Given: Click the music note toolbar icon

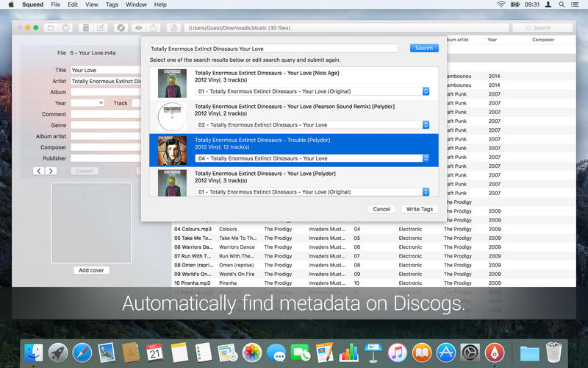Looking at the screenshot, I should (173, 28).
